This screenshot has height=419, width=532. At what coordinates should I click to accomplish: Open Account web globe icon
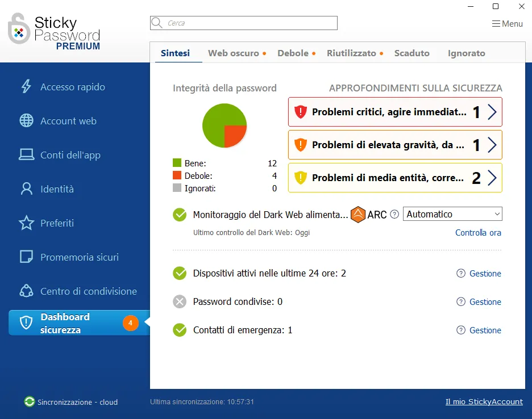pos(26,121)
